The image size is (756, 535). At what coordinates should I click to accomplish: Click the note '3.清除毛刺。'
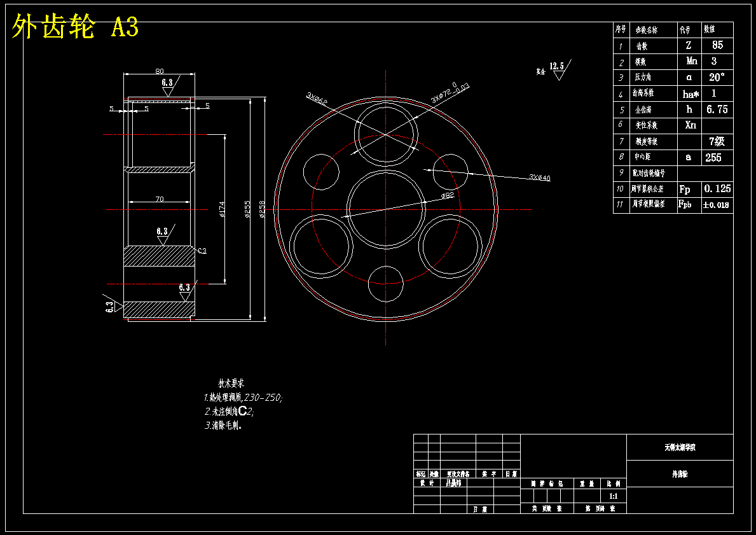click(223, 426)
